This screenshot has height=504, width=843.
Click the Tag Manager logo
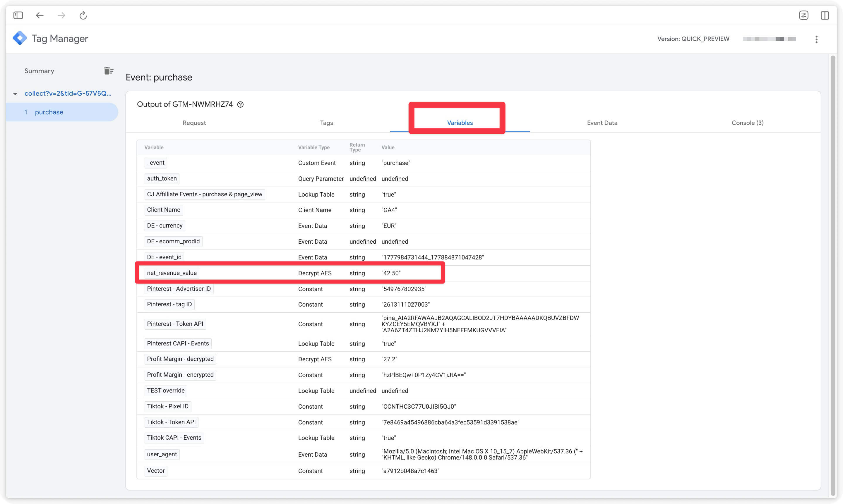tap(20, 38)
